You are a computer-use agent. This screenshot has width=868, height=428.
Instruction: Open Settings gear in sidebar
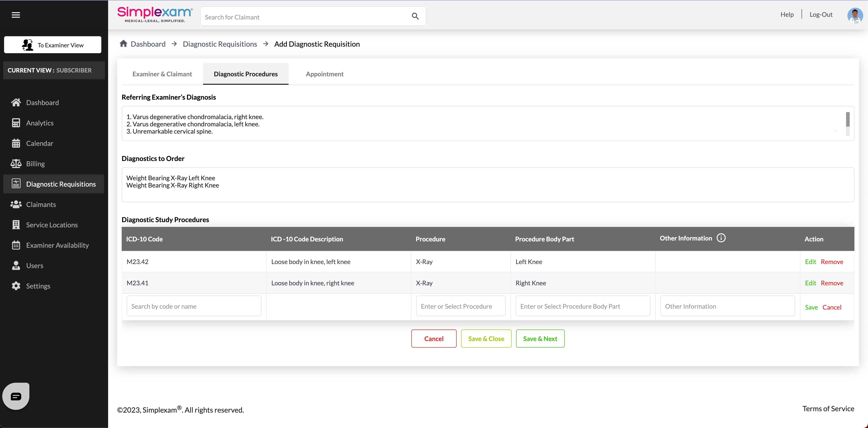coord(16,286)
